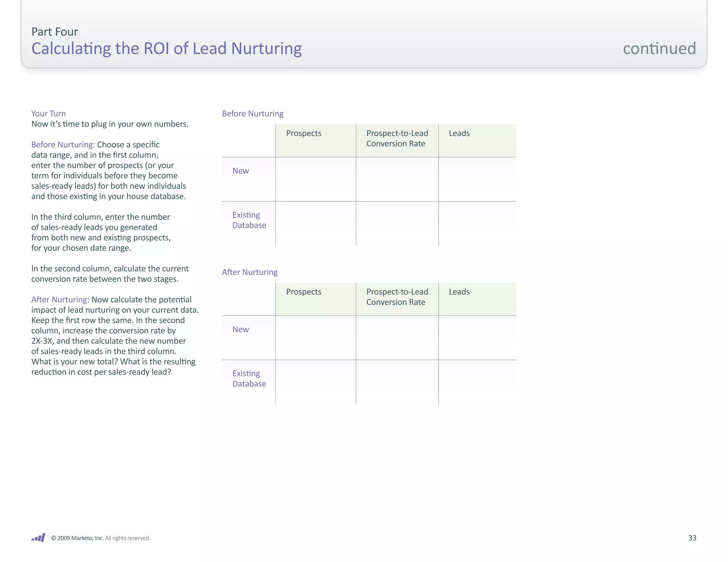728x562 pixels.
Task: Click the 'Your Turn' subheading
Action: [48, 113]
